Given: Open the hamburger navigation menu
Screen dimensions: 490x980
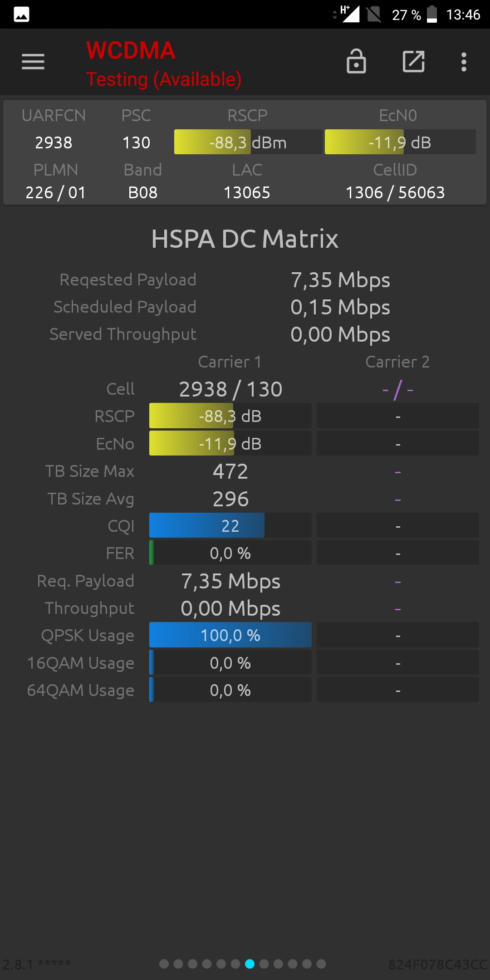Looking at the screenshot, I should (33, 62).
